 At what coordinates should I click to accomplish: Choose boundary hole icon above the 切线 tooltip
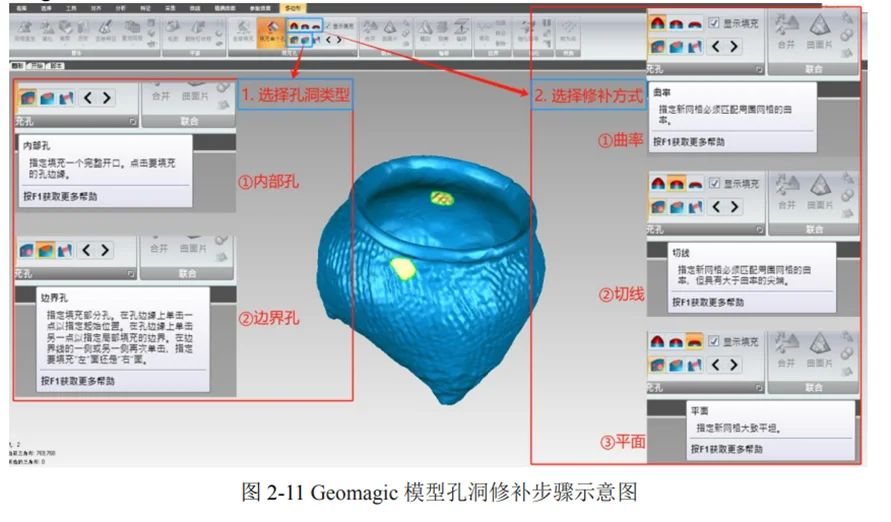click(676, 207)
